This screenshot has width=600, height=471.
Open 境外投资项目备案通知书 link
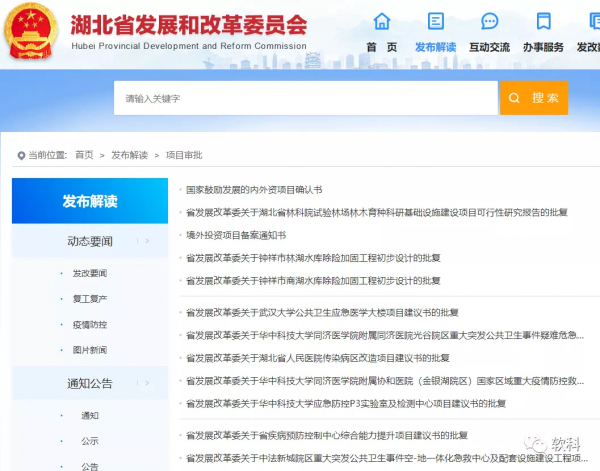click(x=236, y=235)
